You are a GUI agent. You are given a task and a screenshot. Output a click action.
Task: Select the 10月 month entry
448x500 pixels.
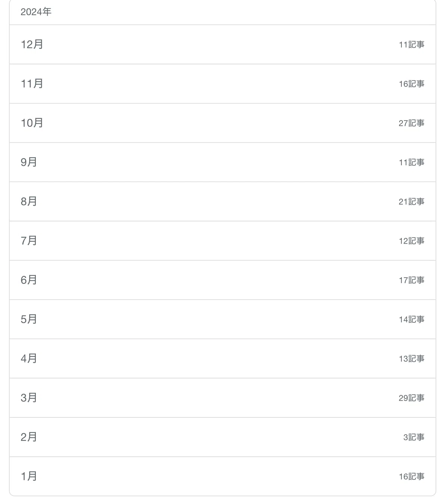pos(223,123)
